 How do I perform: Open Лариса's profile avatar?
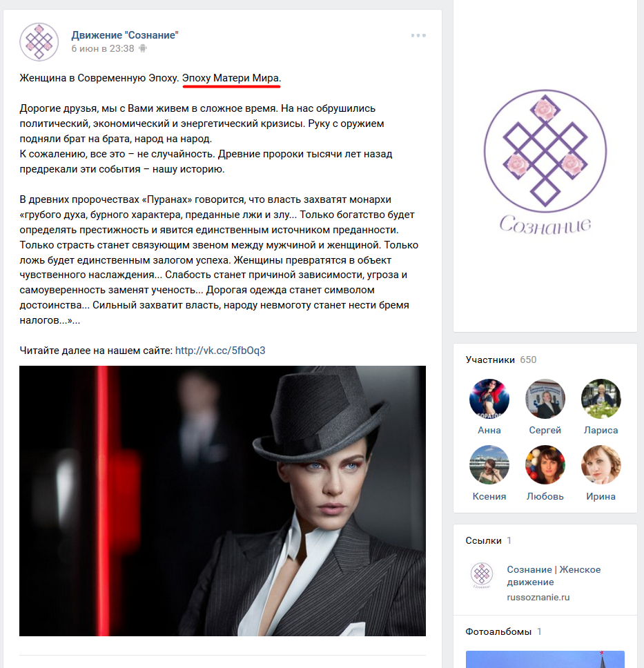[x=601, y=399]
